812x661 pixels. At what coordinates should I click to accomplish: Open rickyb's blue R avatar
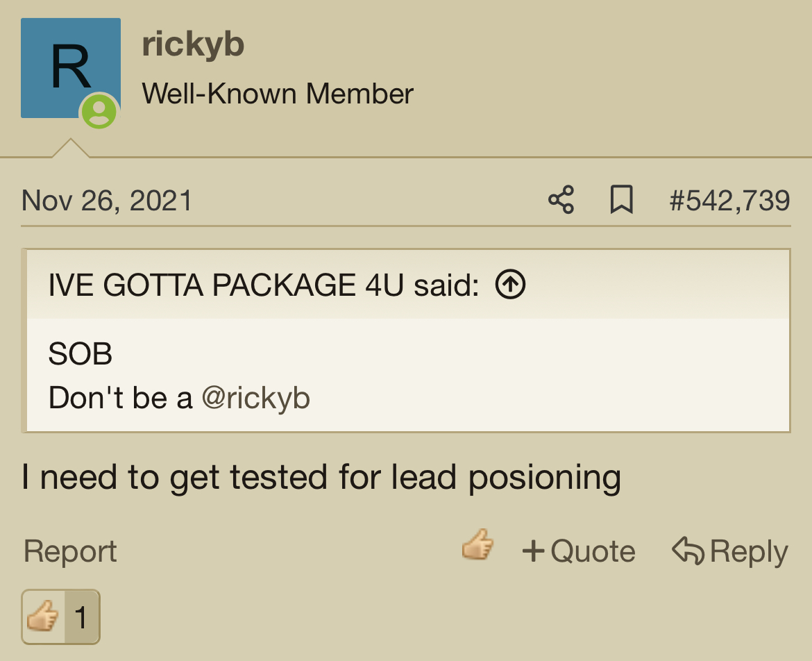[x=70, y=68]
